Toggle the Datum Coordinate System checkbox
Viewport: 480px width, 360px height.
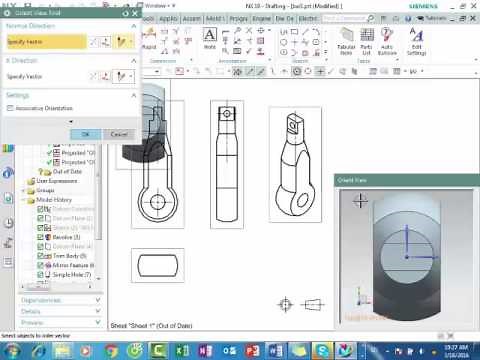[40, 209]
